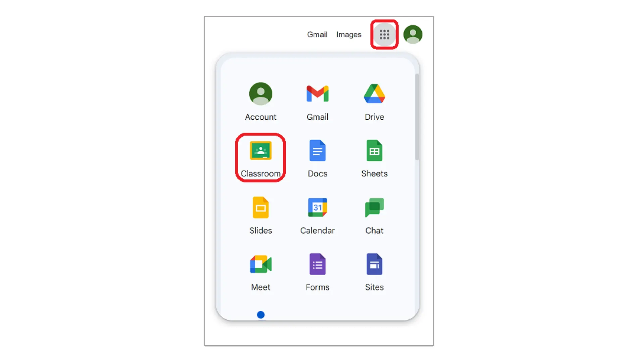Click the apps panel vertical scrollbar
Screen dimensions: 644x362
coord(417,117)
